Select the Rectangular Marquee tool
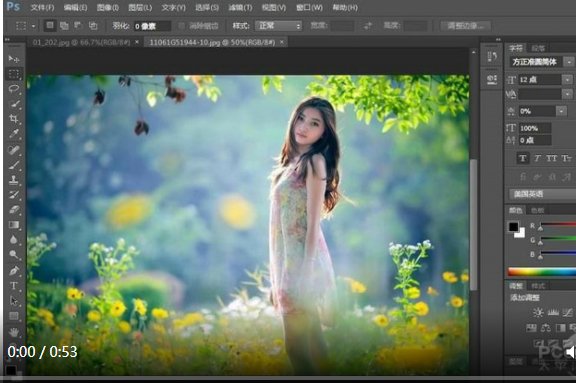 14,74
